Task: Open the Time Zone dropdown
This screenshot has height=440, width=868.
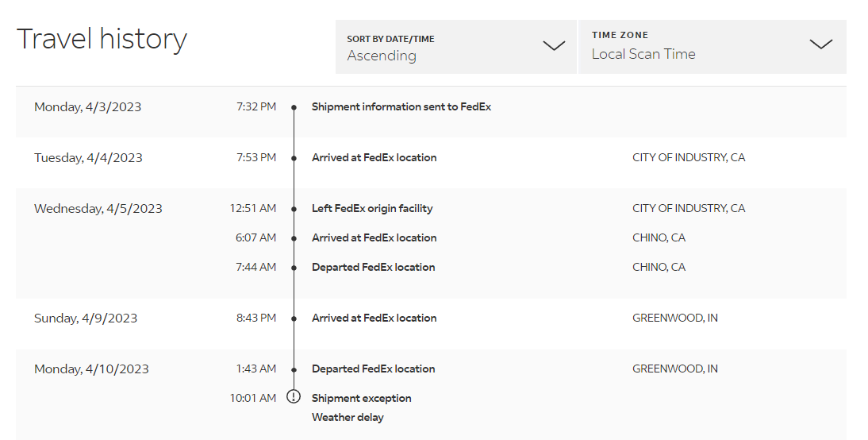Action: [x=712, y=47]
